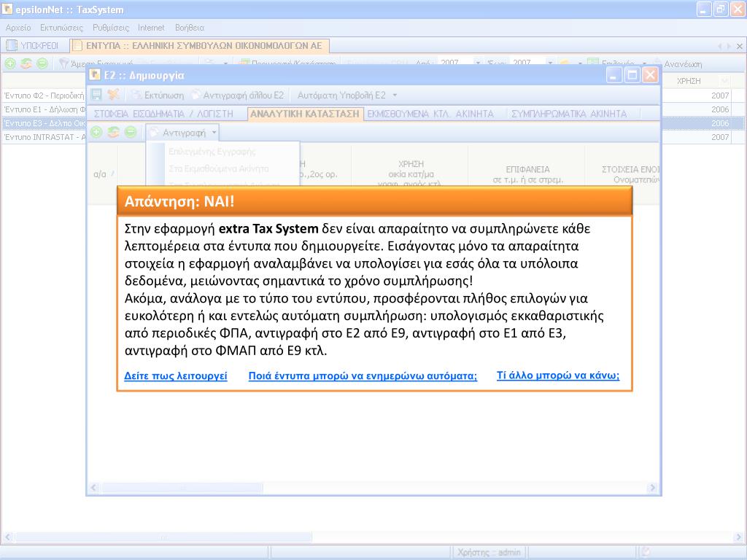Click the ΥΠΟΧΡΕΟΙ tab document icon
747x560 pixels.
12,46
